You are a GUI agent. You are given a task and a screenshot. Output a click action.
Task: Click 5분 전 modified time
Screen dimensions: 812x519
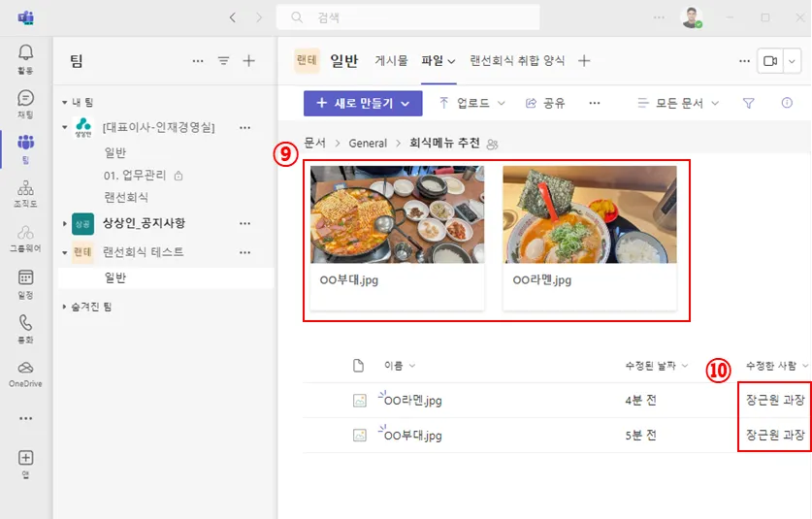(x=640, y=436)
